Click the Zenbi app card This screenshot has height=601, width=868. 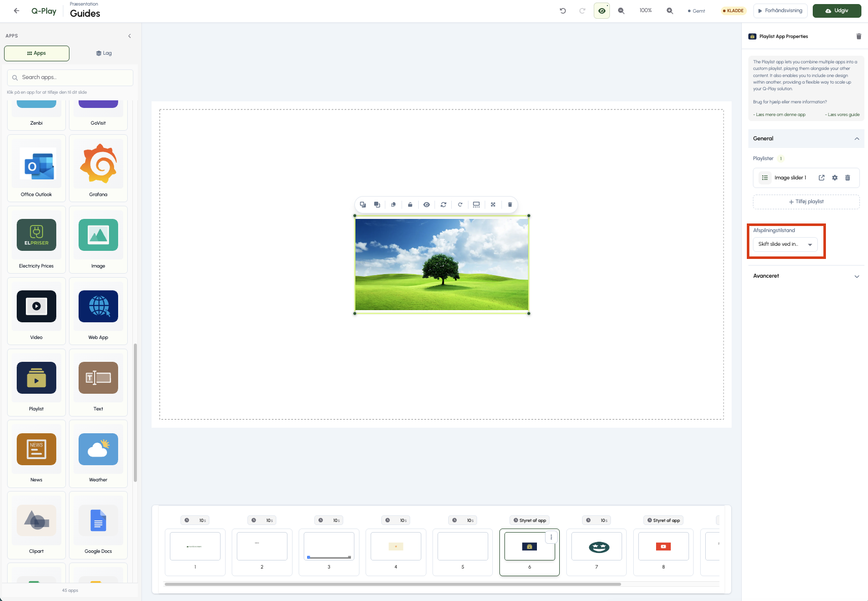37,115
